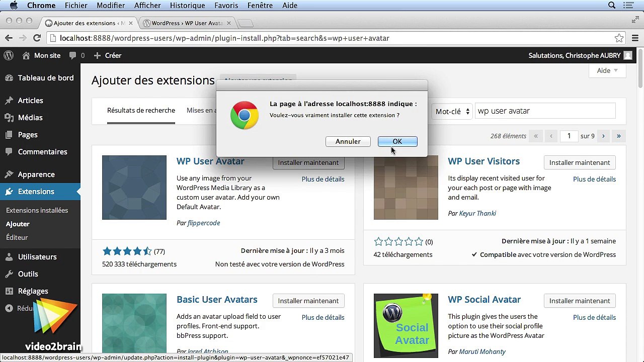This screenshot has width=644, height=362.
Task: Open Extensions installées submenu
Action: (37, 210)
